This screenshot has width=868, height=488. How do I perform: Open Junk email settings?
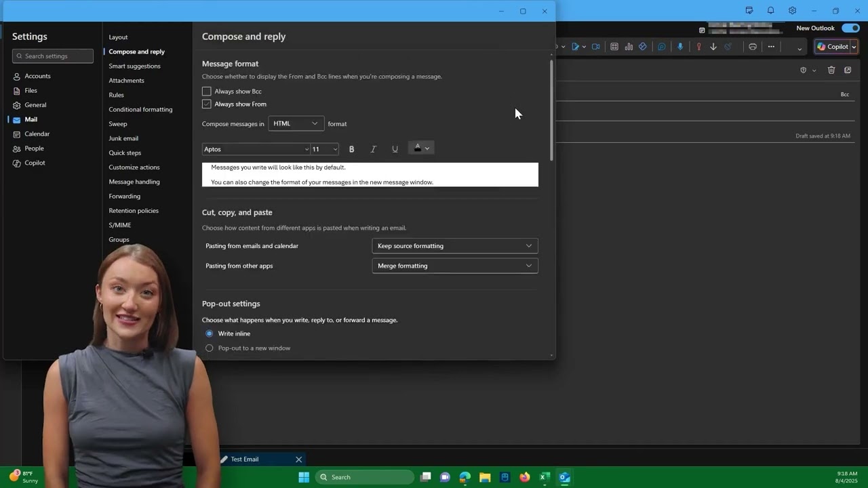tap(123, 138)
